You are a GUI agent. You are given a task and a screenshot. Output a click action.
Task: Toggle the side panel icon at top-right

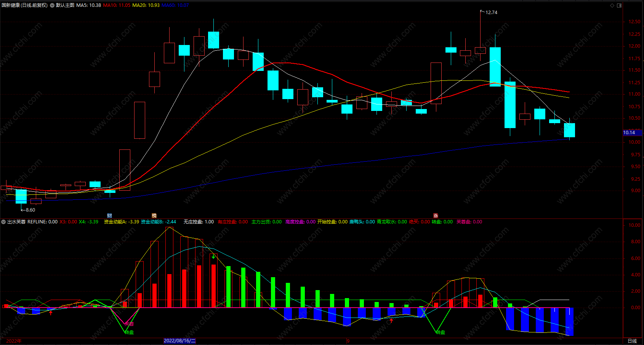(619, 5)
